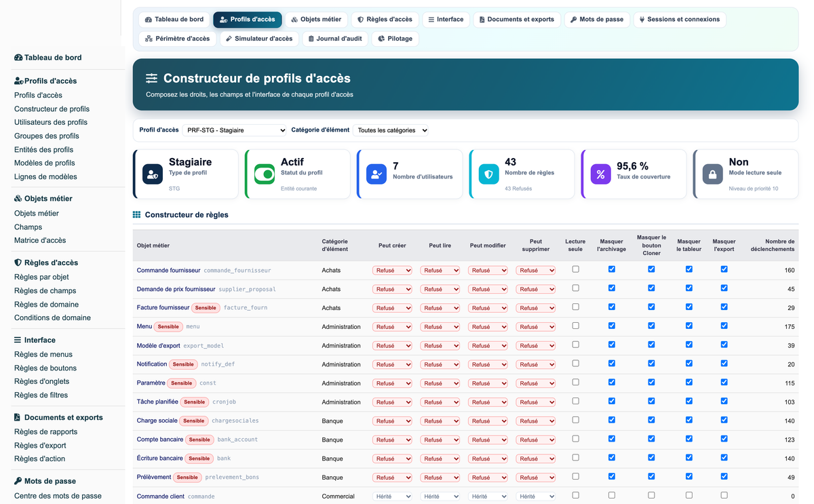This screenshot has width=814, height=504.
Task: Uncheck Masquer le tableur for Charge sociale
Action: click(x=689, y=420)
